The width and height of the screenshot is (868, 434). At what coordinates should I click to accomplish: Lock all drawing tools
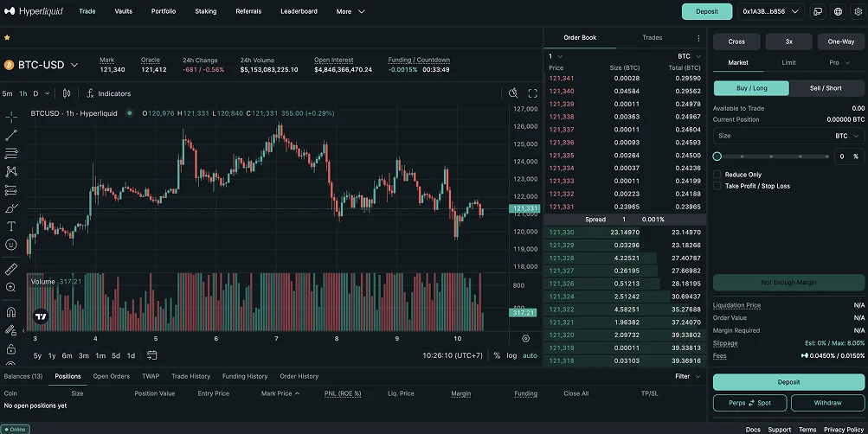tap(11, 349)
